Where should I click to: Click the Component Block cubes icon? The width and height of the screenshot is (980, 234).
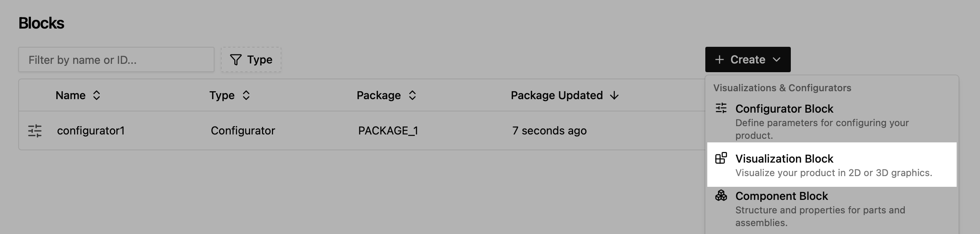pos(721,196)
